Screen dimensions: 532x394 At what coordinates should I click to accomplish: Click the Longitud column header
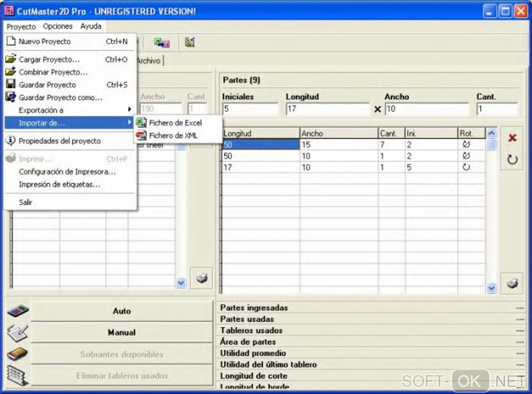(261, 133)
